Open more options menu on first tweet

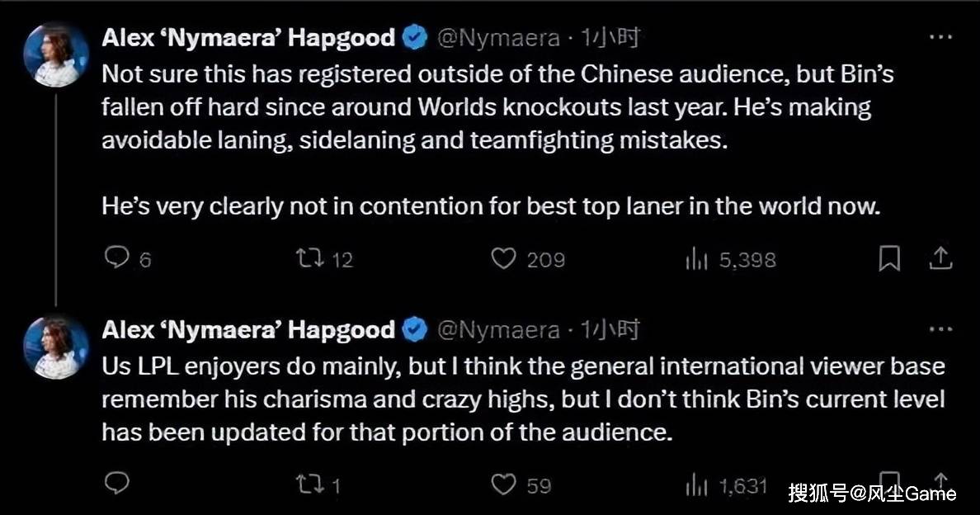pyautogui.click(x=941, y=37)
